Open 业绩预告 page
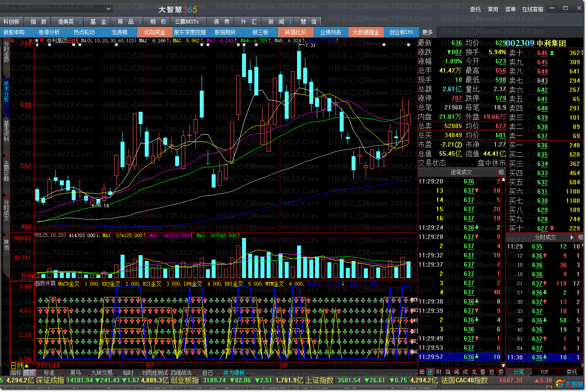 [x=330, y=32]
